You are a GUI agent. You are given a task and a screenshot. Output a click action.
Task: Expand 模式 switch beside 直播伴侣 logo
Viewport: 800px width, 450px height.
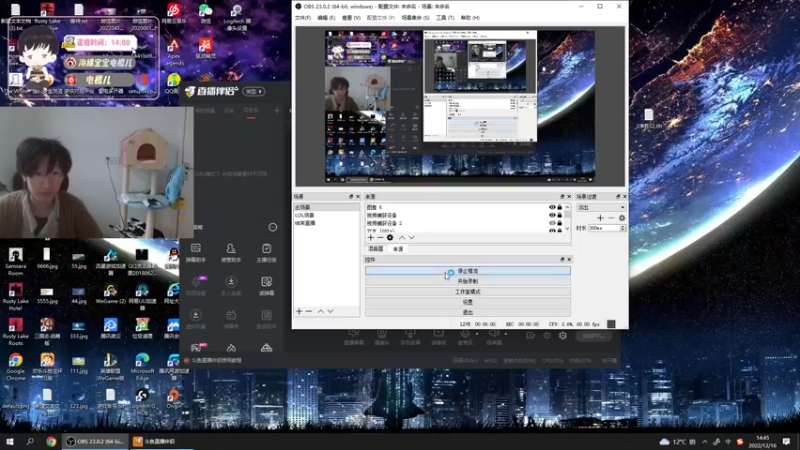[x=254, y=91]
